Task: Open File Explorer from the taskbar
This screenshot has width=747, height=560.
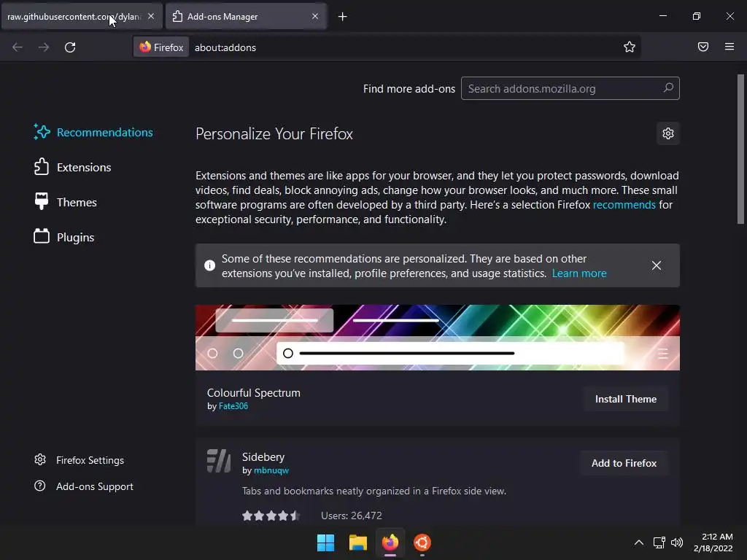Action: 358,542
